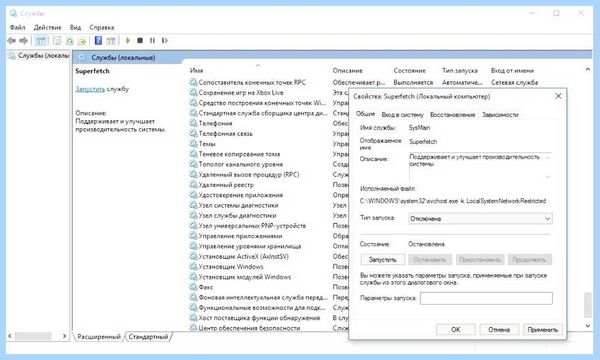Select the Общие tab in the properties dialog

pos(365,114)
